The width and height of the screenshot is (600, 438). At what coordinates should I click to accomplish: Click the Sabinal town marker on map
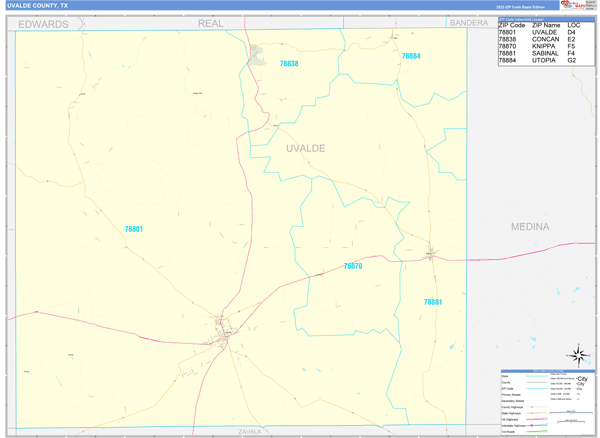[x=431, y=254]
